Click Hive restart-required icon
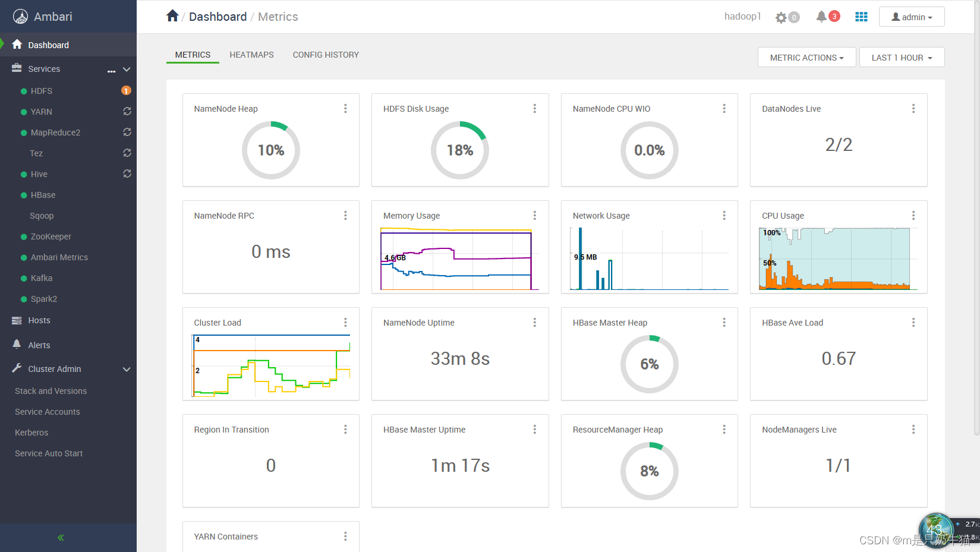980x552 pixels. tap(127, 174)
